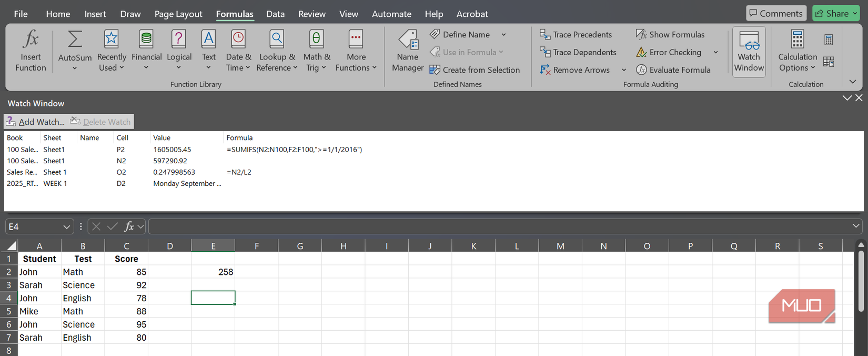Select row 4 header
This screenshot has width=868, height=356.
[9, 298]
